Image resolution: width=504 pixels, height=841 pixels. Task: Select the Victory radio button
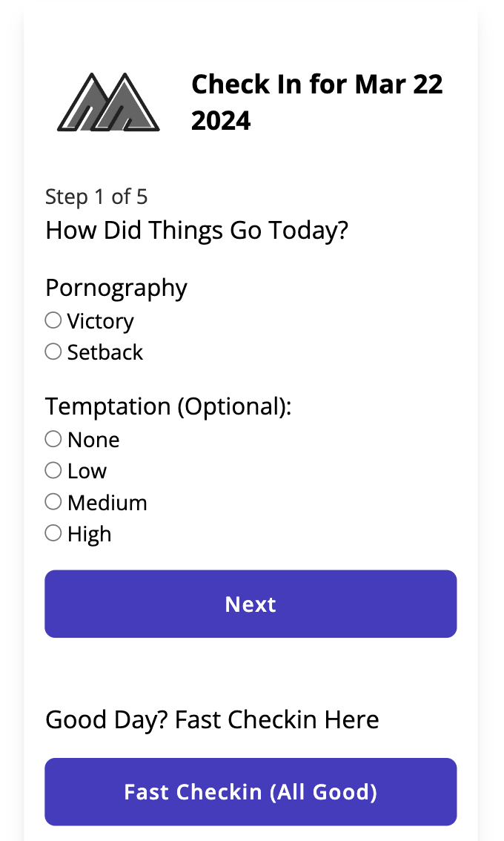[x=53, y=320]
